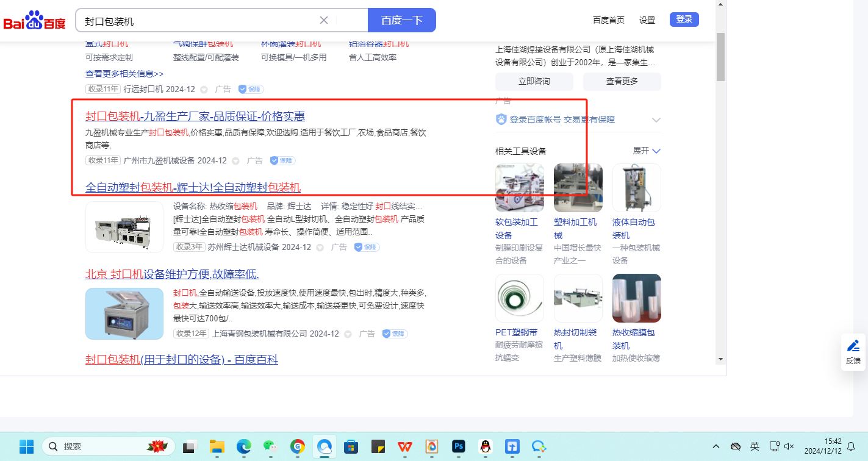
Task: Launch Photoshop from the taskbar
Action: 459,446
